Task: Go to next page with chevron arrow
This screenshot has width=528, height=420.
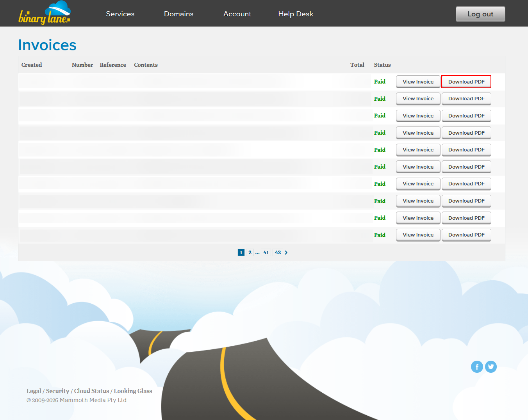Action: coord(286,253)
